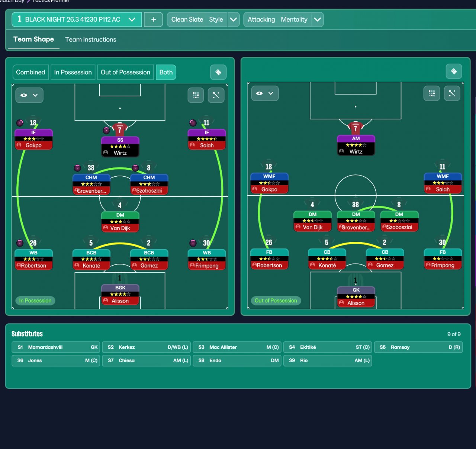Open the Team Shape tab
Image resolution: width=476 pixels, height=449 pixels.
pyautogui.click(x=33, y=39)
